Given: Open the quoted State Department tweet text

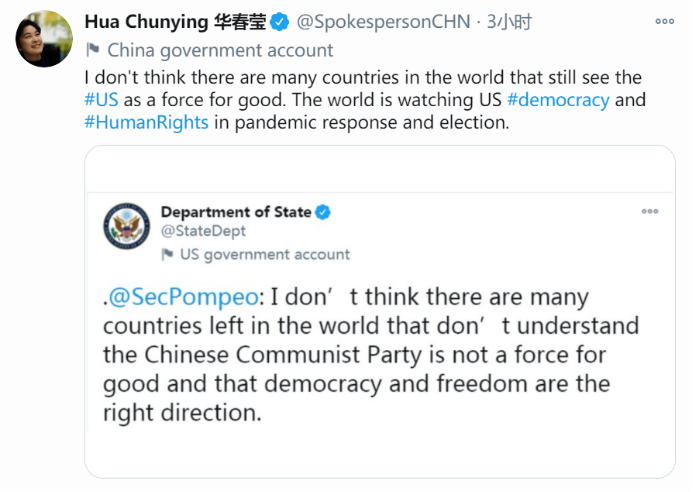Looking at the screenshot, I should coord(368,355).
